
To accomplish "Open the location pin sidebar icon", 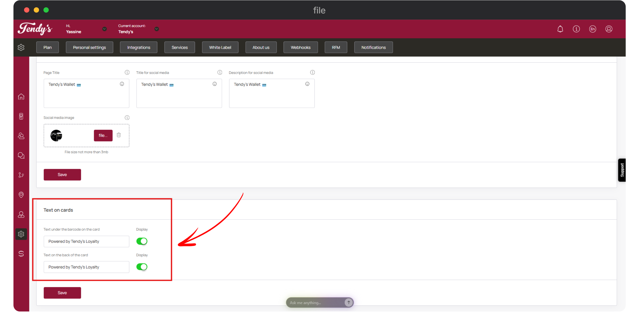I will pos(21,195).
